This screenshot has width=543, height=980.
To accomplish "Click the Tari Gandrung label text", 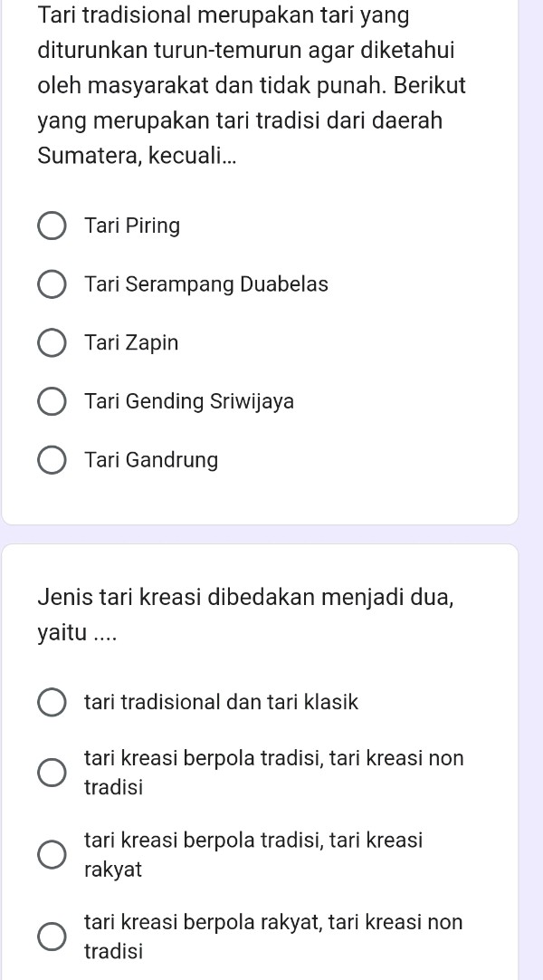I will [x=150, y=460].
